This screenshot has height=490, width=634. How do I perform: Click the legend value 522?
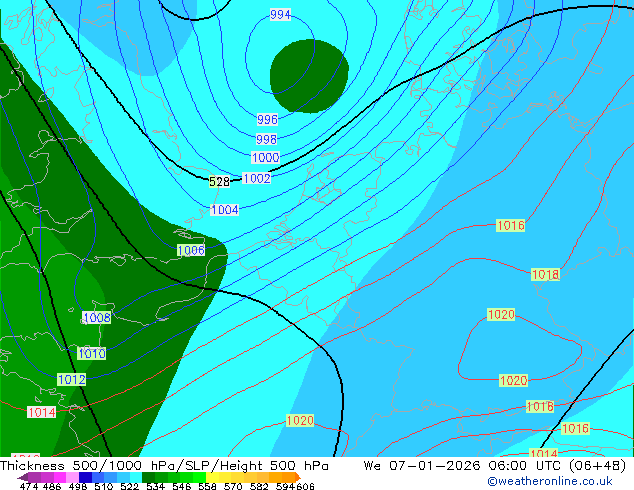click(x=129, y=486)
